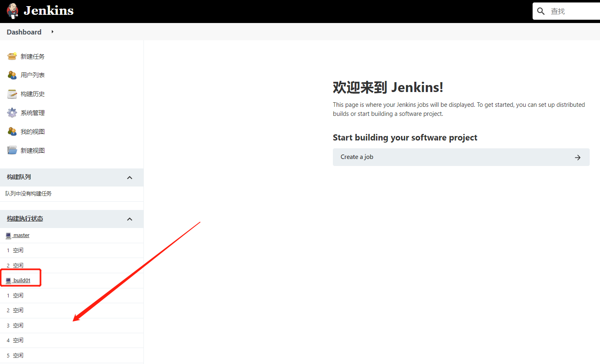The height and width of the screenshot is (364, 600).
Task: Click the 用户列表 people icon
Action: 12,75
